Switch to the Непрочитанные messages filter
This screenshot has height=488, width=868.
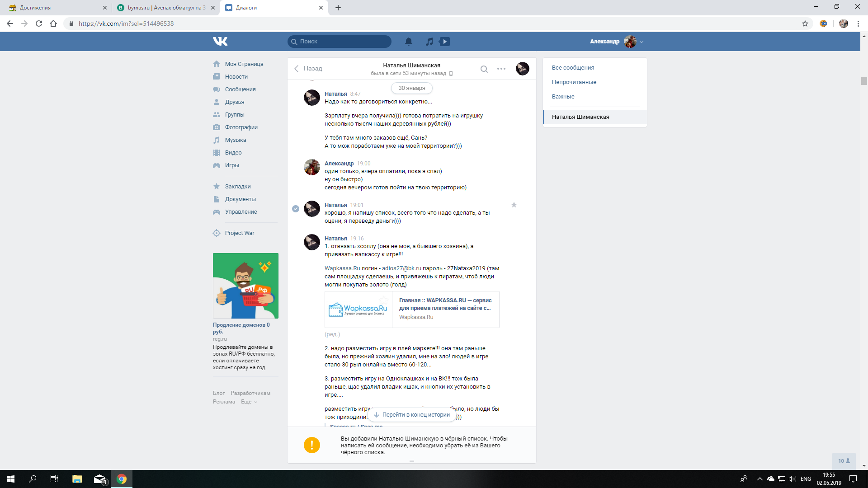574,82
